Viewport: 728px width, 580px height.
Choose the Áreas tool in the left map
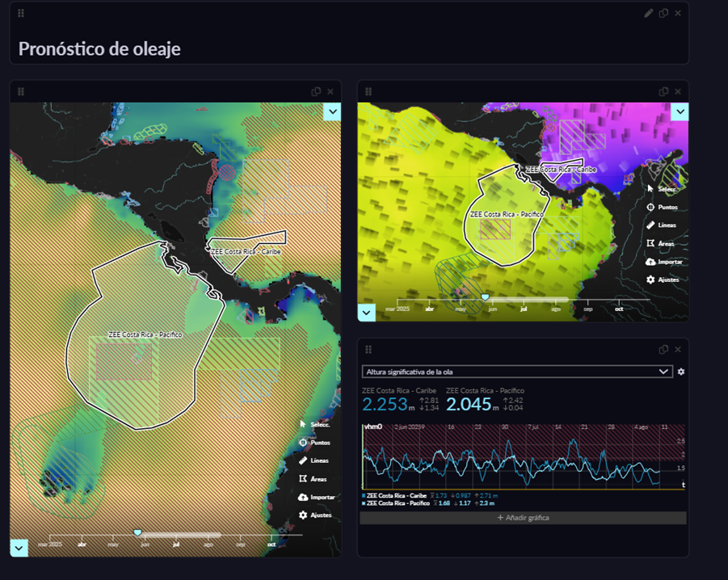[x=303, y=479]
